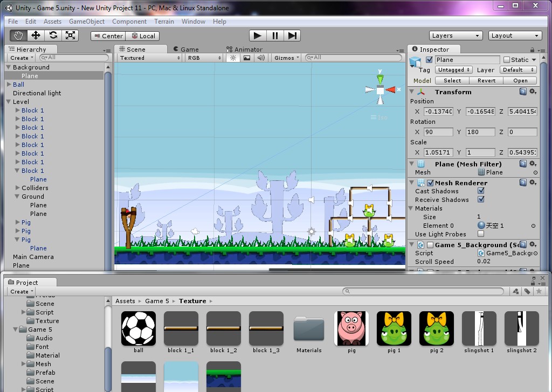Screen dimensions: 552x392
Task: Select the Rotate tool icon
Action: (53, 36)
